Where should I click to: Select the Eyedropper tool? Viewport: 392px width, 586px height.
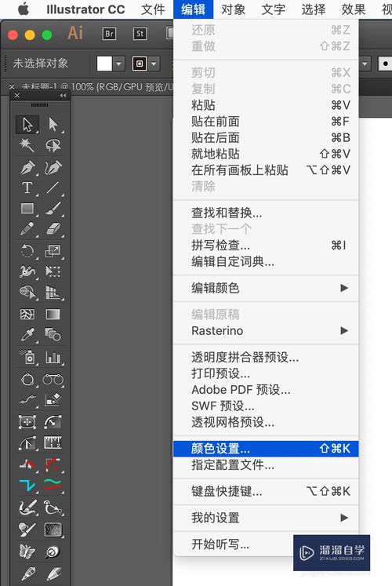tap(27, 335)
